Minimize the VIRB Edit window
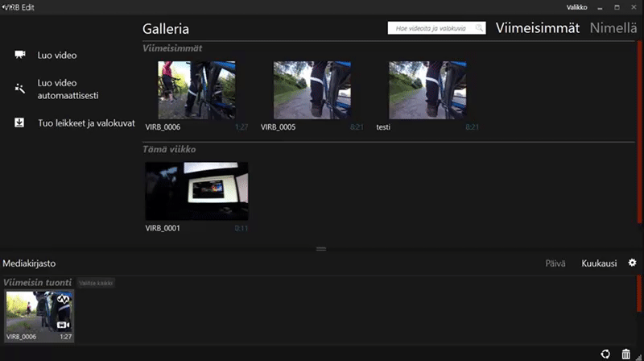This screenshot has height=361, width=644. pos(600,7)
